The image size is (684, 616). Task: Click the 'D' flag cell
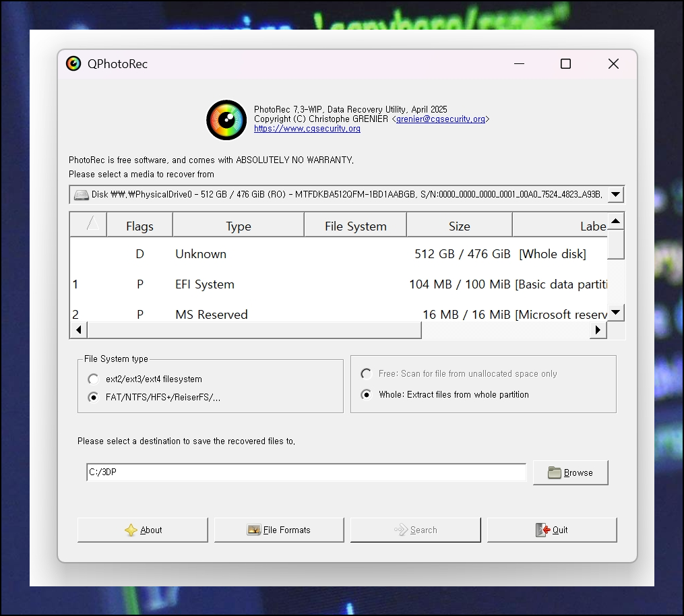[x=140, y=254]
